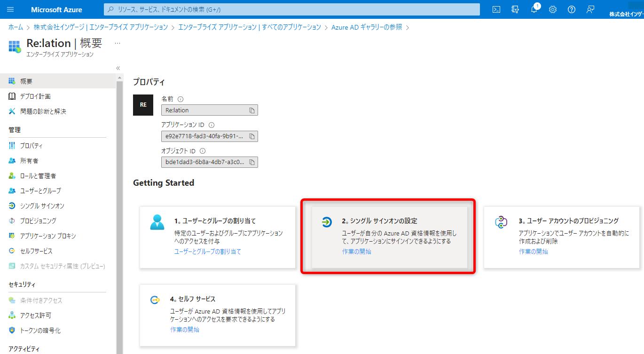Open the 株式会社インゲージ | エンタープライズ アプリケーション breadcrumb
Screen dimensions: 644x354
[x=101, y=27]
